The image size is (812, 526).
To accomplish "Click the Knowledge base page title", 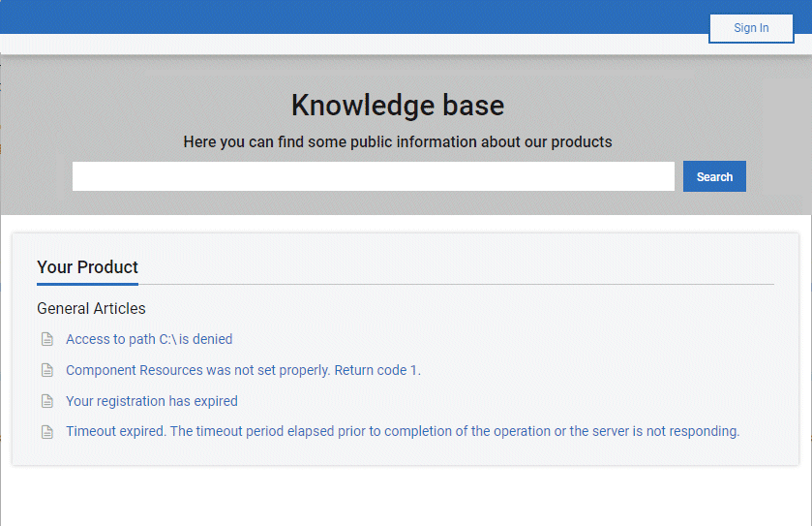I will pos(398,106).
